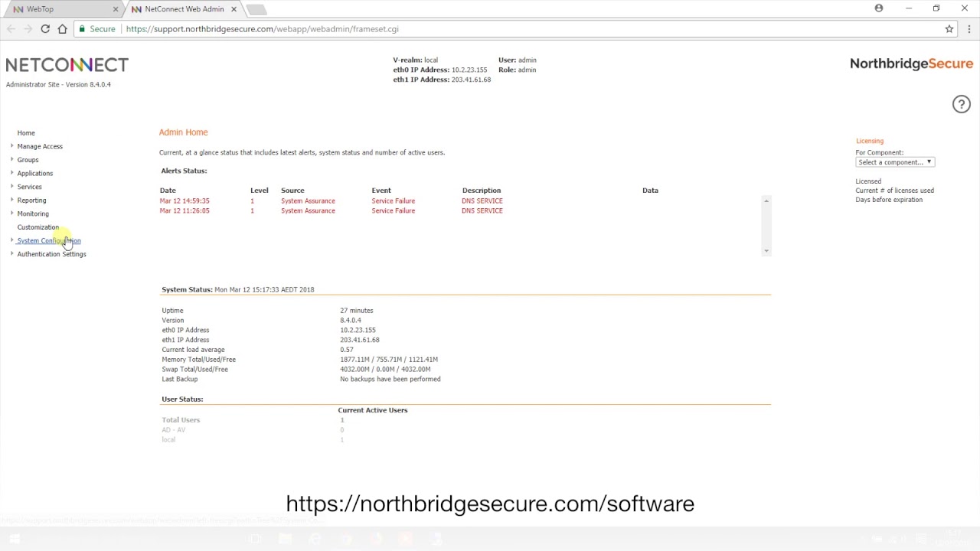
Task: Open the Services menu link
Action: pyautogui.click(x=30, y=187)
